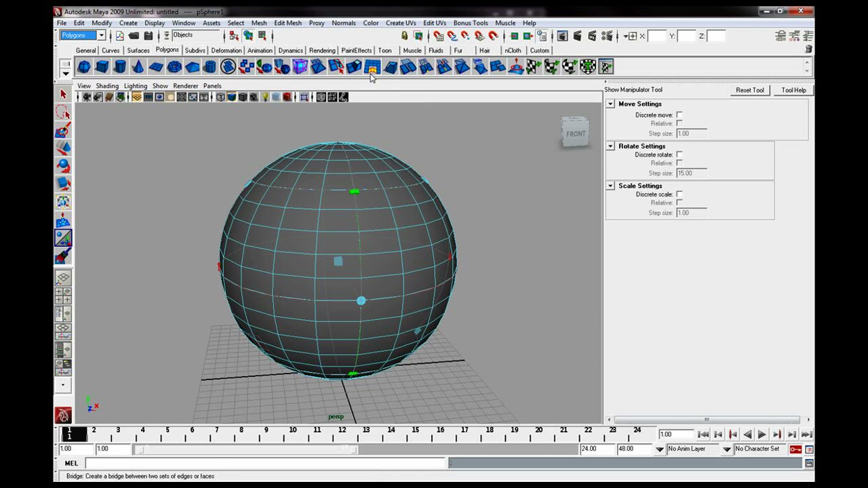Toggle the Snap to grids magnet icon
Screen dimensions: 868x488
[x=438, y=35]
